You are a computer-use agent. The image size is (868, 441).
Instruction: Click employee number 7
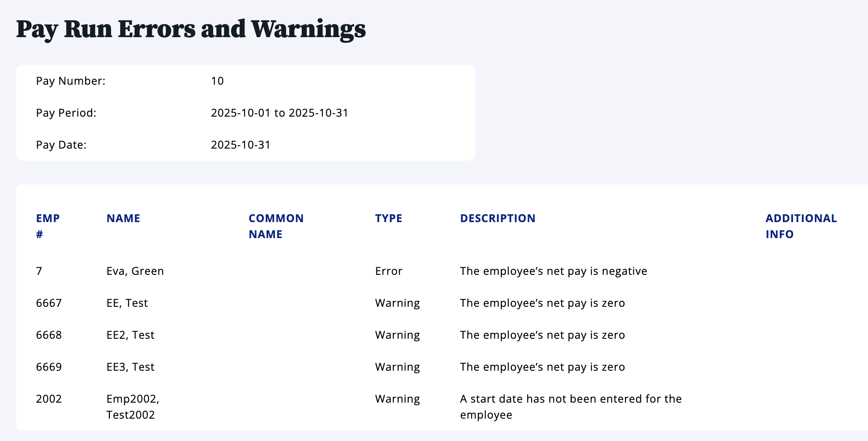coord(39,271)
